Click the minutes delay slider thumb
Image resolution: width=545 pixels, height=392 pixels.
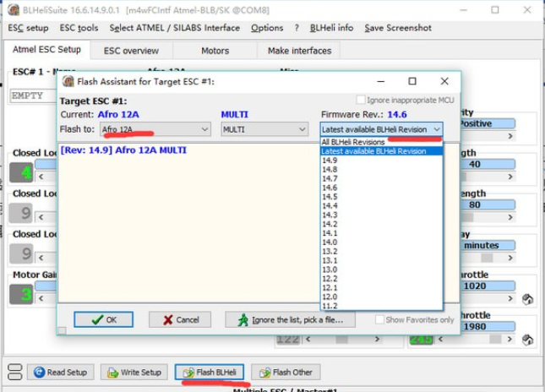coord(487,258)
